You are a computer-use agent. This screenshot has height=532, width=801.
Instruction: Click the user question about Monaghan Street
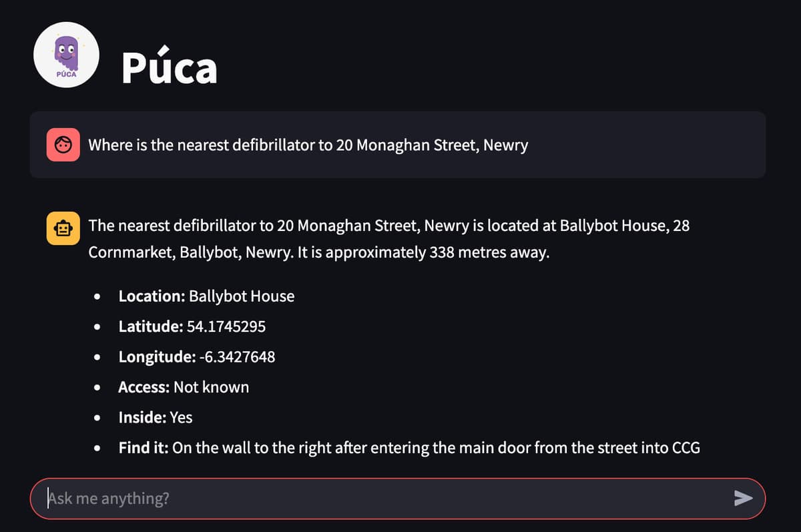click(308, 145)
